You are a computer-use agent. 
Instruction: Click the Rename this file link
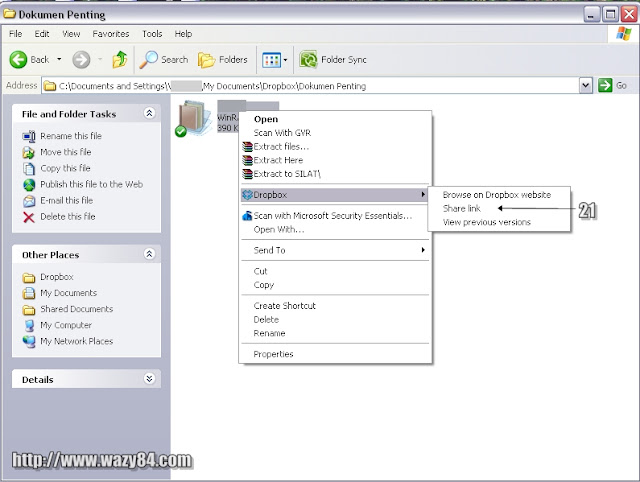[x=71, y=136]
